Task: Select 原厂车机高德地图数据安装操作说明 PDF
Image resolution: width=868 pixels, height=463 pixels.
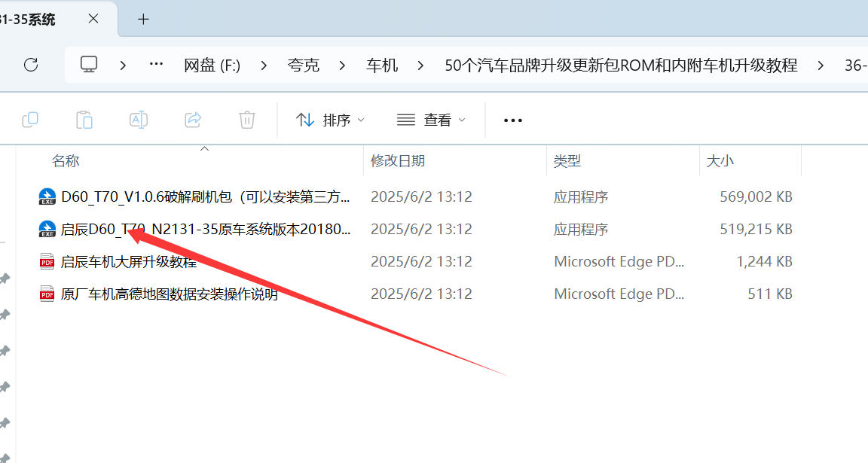Action: 170,294
